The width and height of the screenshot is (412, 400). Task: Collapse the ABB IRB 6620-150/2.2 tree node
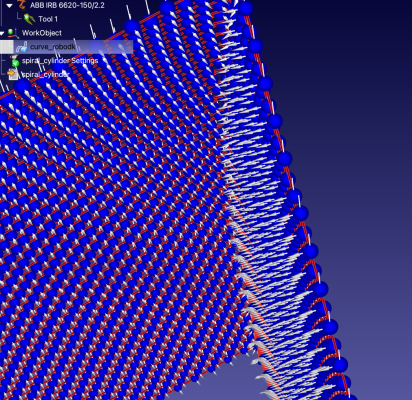[x=9, y=5]
